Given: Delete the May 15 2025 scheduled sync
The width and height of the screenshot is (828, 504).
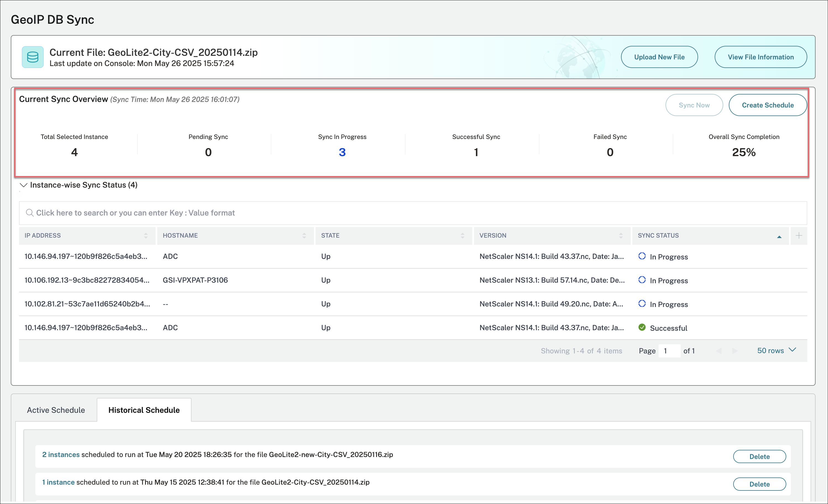Looking at the screenshot, I should click(759, 484).
